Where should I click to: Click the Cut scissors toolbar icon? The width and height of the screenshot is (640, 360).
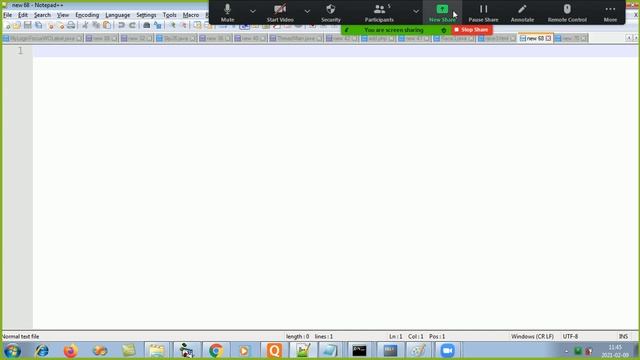coord(85,26)
